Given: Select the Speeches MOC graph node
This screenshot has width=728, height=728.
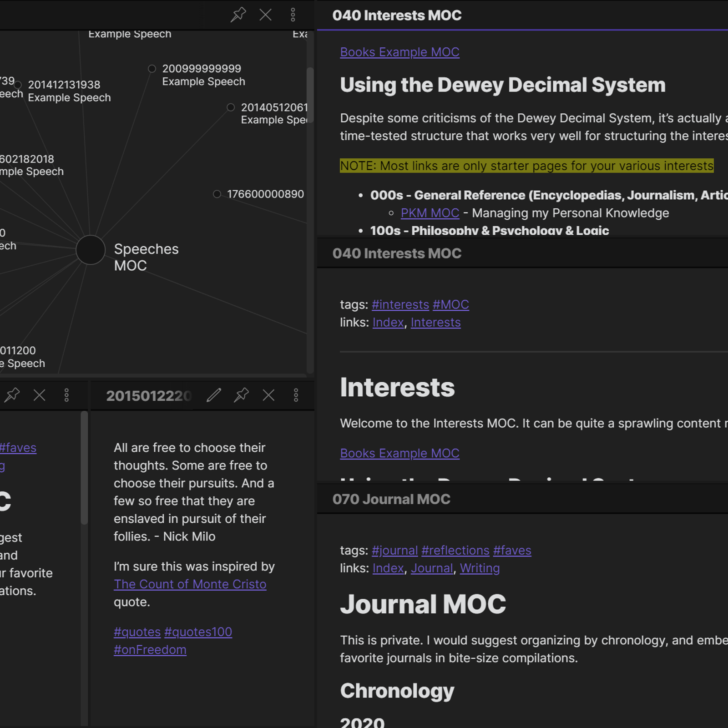Looking at the screenshot, I should click(91, 250).
